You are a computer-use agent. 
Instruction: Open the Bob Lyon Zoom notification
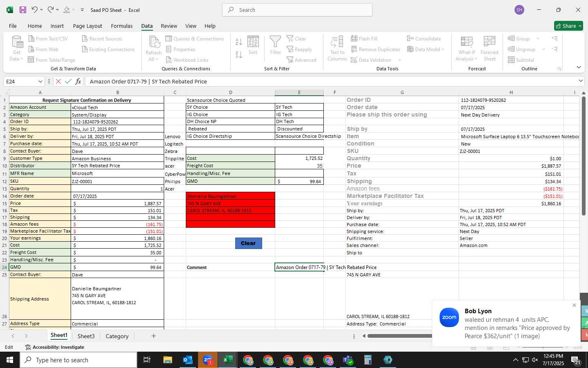click(506, 323)
